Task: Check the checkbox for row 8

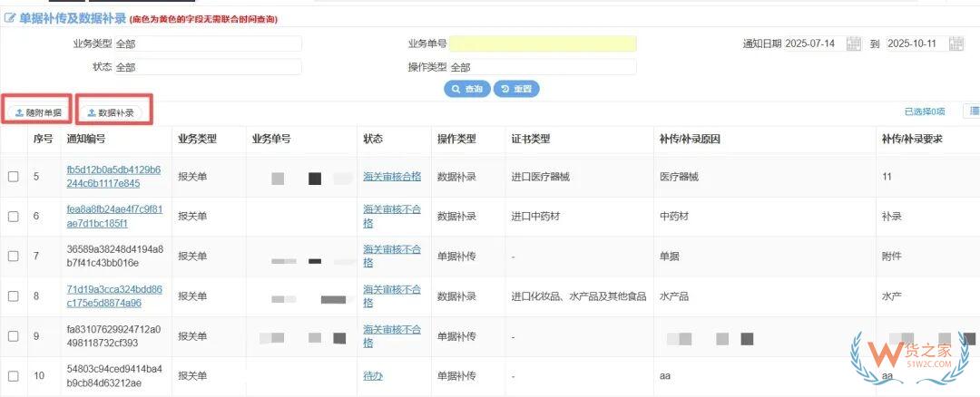Action: pyautogui.click(x=13, y=295)
